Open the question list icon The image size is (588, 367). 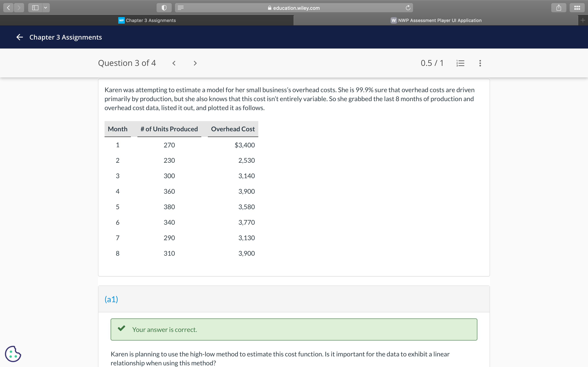(x=460, y=63)
